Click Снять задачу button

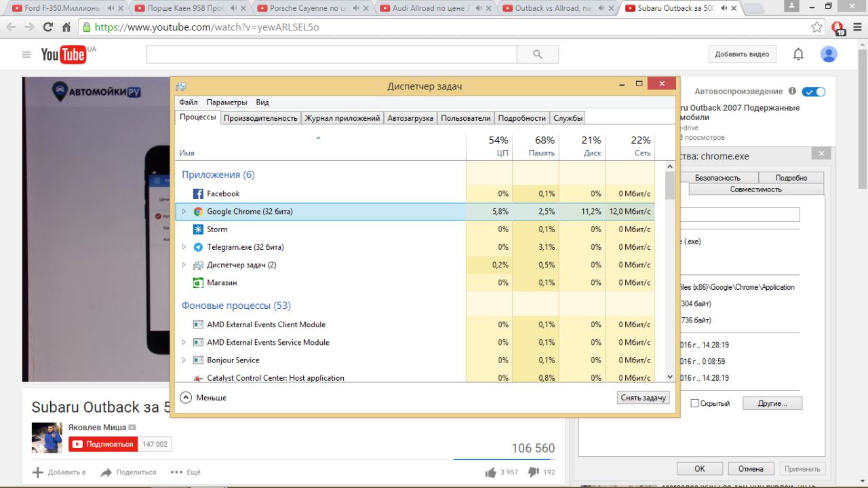coord(643,398)
